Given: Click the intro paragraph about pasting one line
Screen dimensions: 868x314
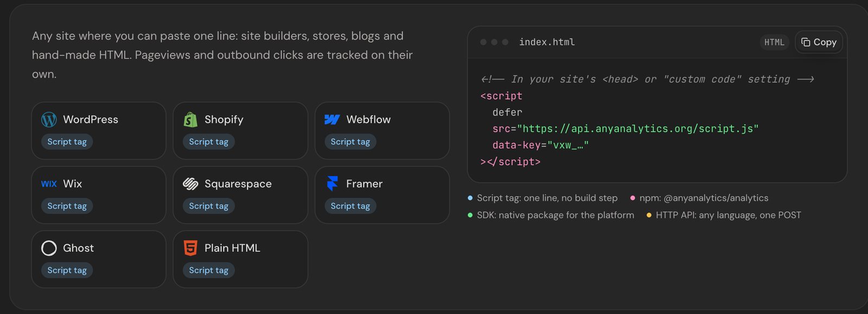Looking at the screenshot, I should click(x=222, y=55).
